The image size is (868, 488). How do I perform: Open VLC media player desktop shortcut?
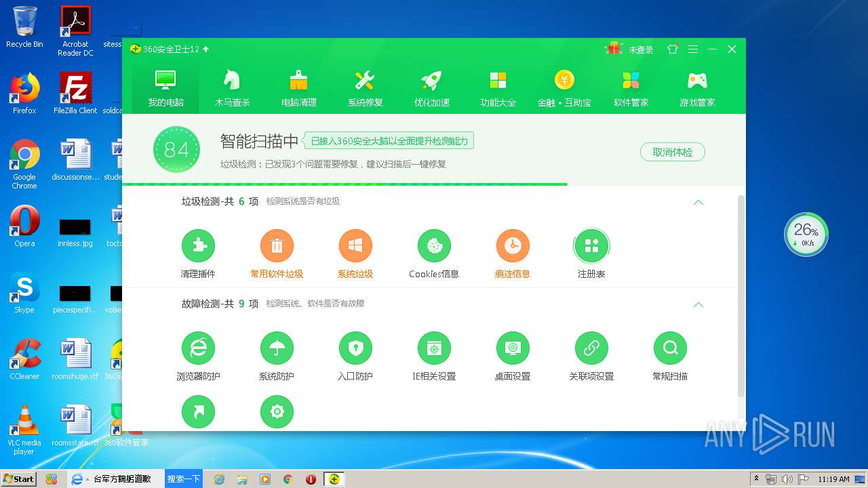pos(24,430)
